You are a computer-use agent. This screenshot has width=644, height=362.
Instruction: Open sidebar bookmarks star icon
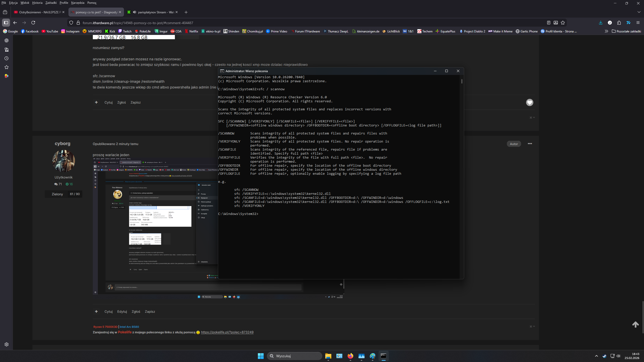(x=7, y=67)
